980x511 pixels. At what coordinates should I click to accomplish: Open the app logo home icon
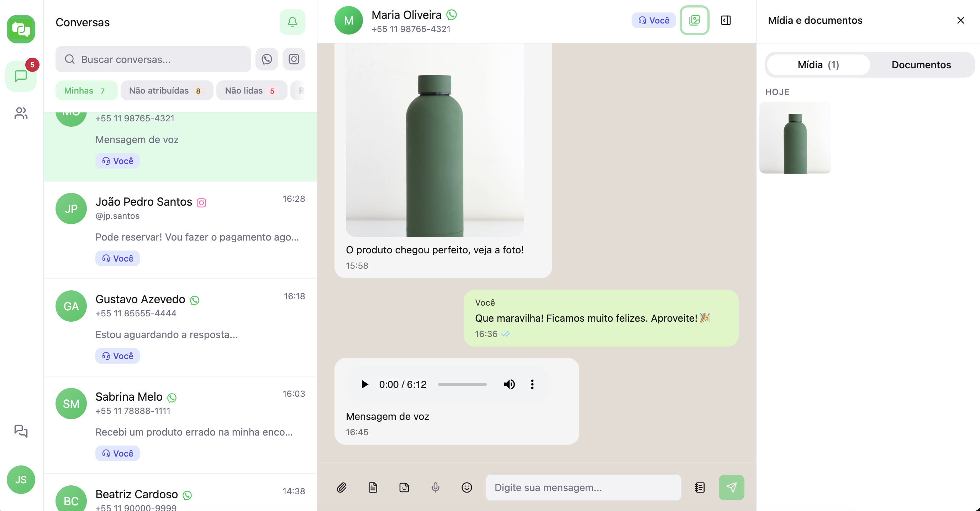coord(21,29)
